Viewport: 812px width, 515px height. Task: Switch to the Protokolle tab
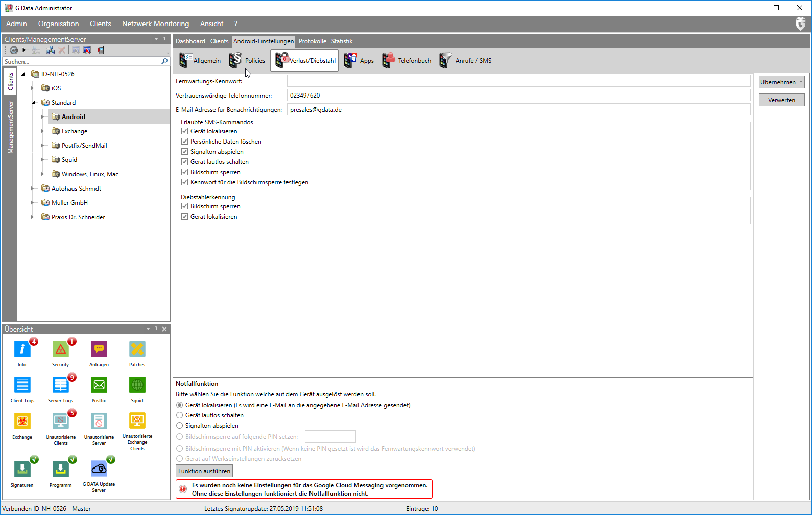click(x=313, y=41)
